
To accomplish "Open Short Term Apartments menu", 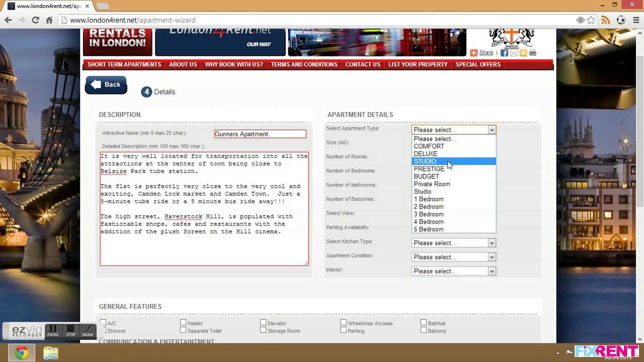I will tap(124, 64).
